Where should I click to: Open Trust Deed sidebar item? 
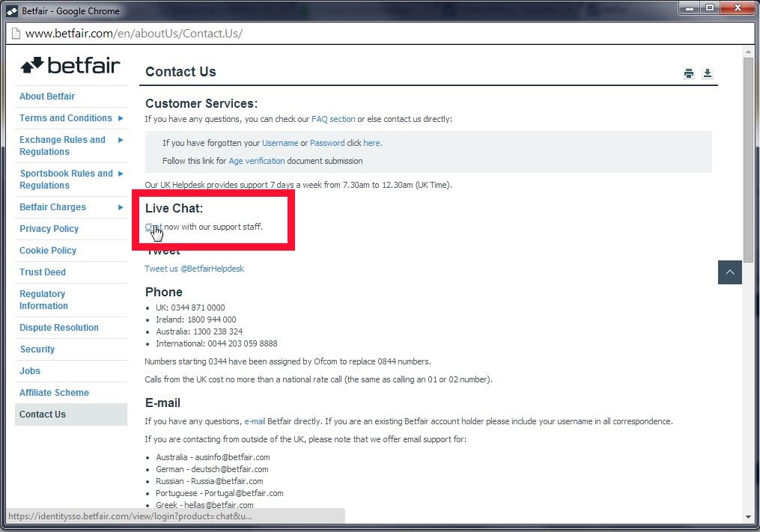(43, 272)
